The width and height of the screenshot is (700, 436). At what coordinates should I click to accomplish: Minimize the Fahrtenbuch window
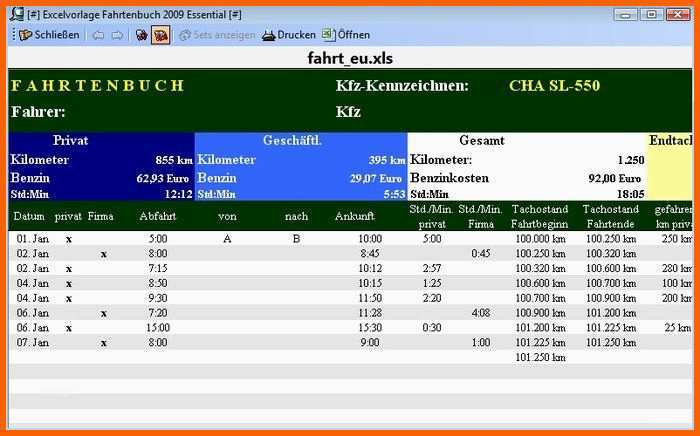626,14
